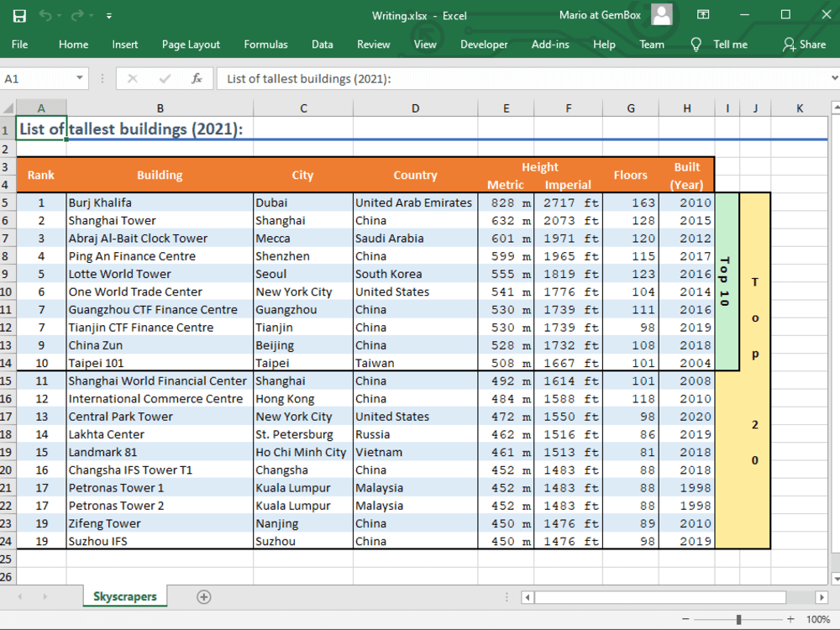Click the Building header cell

160,175
